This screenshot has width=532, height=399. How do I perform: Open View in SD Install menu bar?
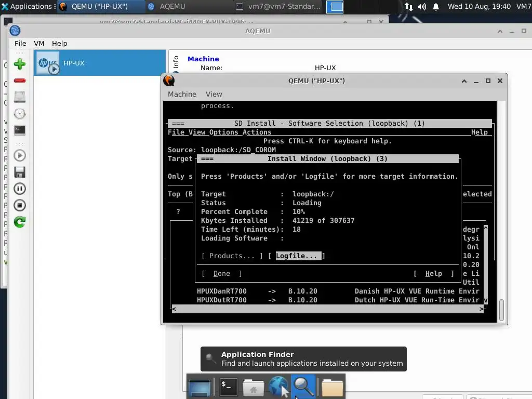[x=197, y=132]
